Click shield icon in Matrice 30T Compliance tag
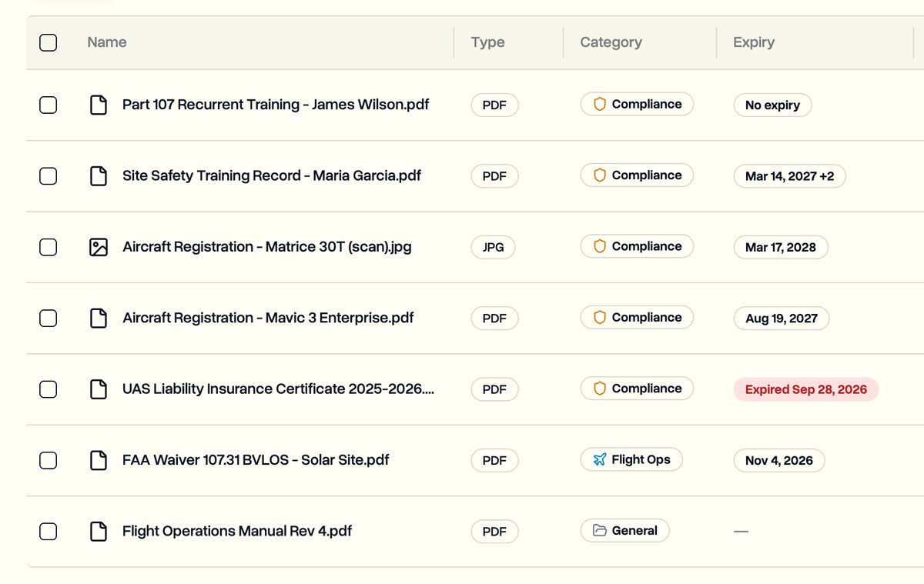The height and width of the screenshot is (584, 924). click(600, 246)
